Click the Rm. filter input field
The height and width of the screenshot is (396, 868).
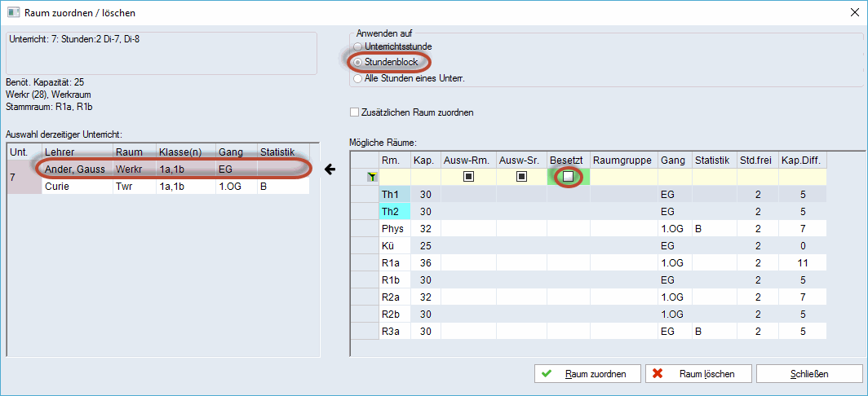(393, 177)
